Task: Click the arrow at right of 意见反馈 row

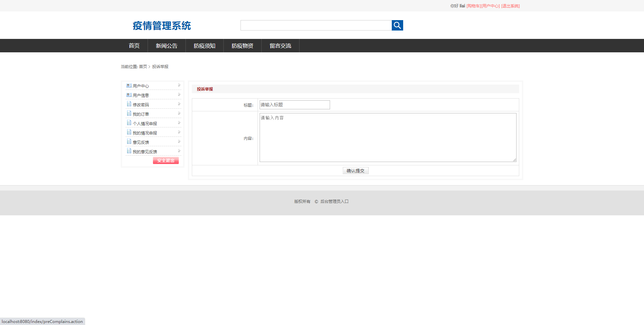Action: [x=179, y=142]
